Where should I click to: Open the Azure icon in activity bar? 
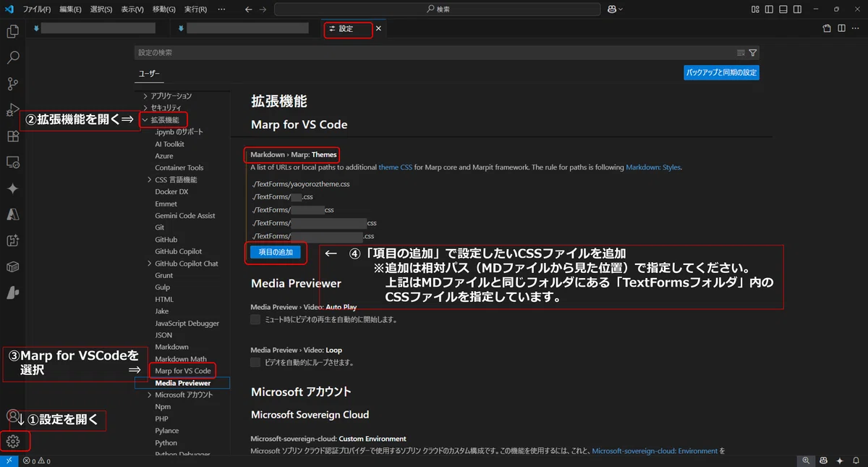pos(12,214)
